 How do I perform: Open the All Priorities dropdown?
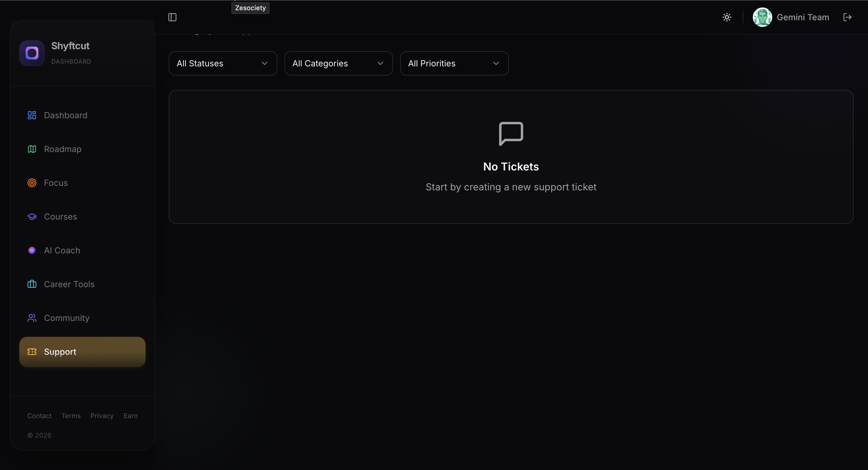click(454, 63)
